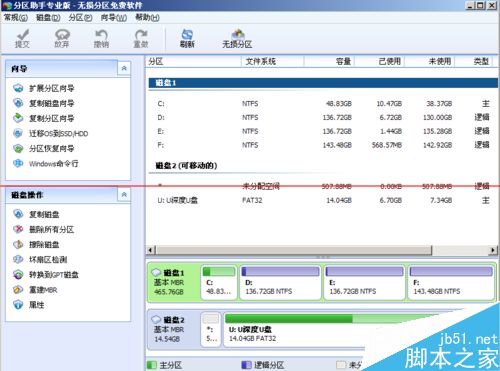Image resolution: width=500 pixels, height=371 pixels.
Task: Click the horizontal scrollbar left arrow
Action: (x=151, y=250)
